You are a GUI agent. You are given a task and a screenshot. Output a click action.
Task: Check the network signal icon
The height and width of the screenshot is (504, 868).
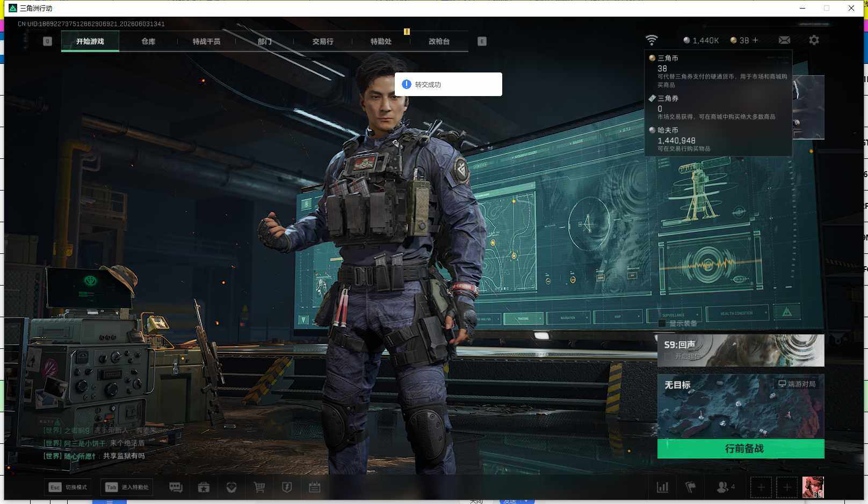[x=651, y=40]
